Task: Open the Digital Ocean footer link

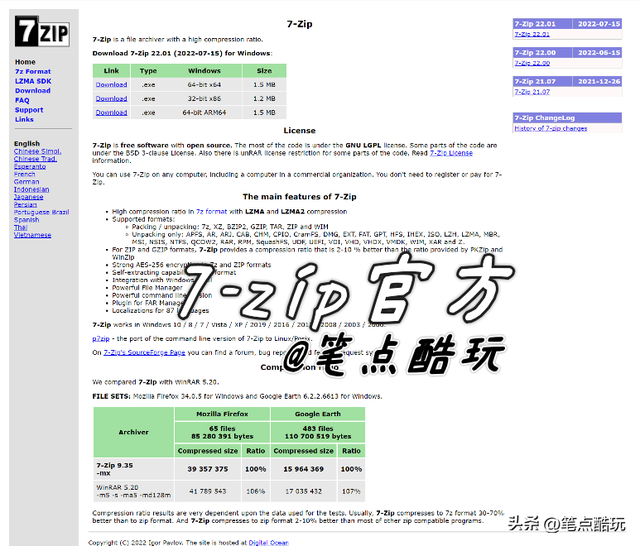Action: tap(269, 542)
